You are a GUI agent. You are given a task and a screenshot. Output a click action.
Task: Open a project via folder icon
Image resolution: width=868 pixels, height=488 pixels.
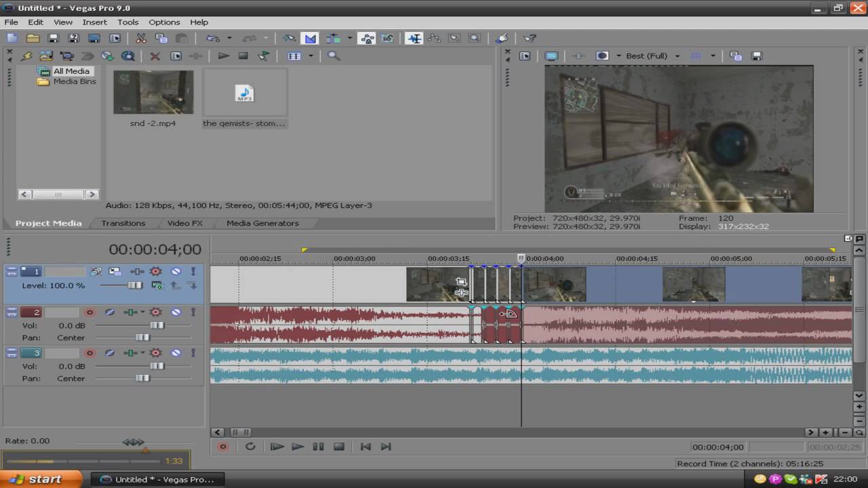click(33, 39)
